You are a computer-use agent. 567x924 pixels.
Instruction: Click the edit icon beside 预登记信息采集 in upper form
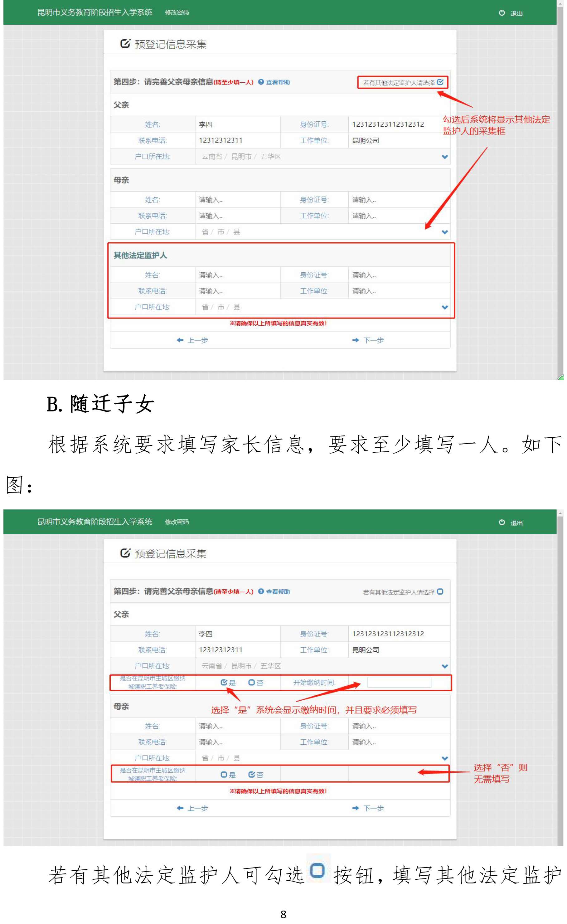click(125, 43)
